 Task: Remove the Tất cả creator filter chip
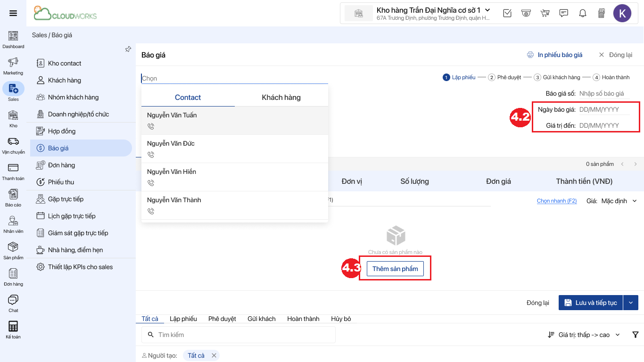(214, 355)
